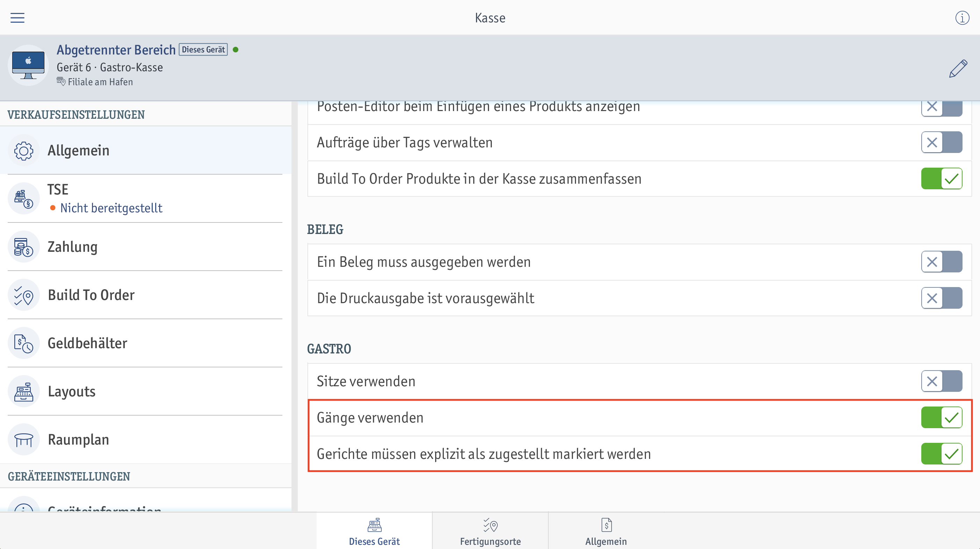Image resolution: width=980 pixels, height=549 pixels.
Task: Click Gerät 6 · Gastro-Kasse text
Action: (x=109, y=67)
